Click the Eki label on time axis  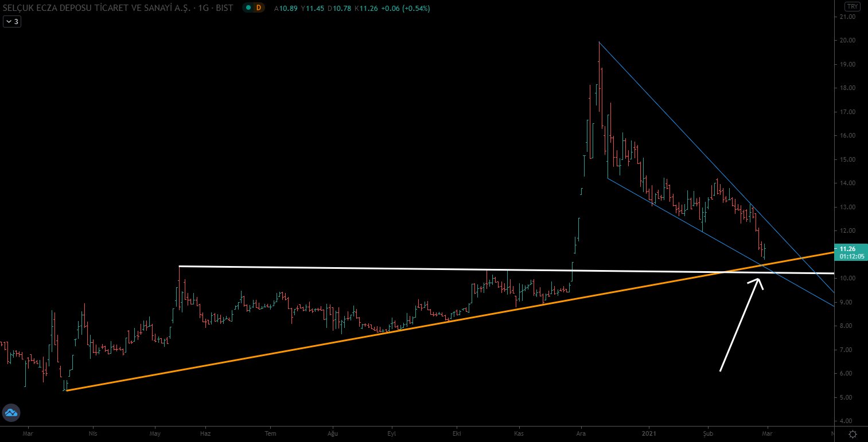pos(457,434)
